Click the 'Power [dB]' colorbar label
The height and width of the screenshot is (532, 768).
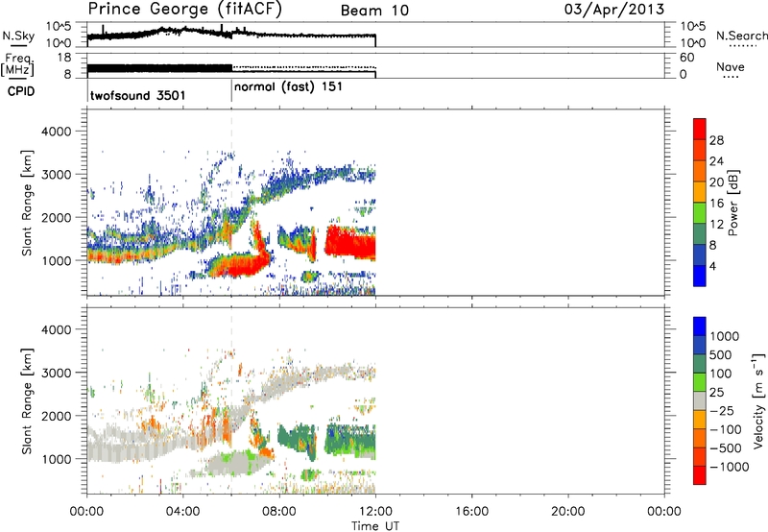[732, 203]
